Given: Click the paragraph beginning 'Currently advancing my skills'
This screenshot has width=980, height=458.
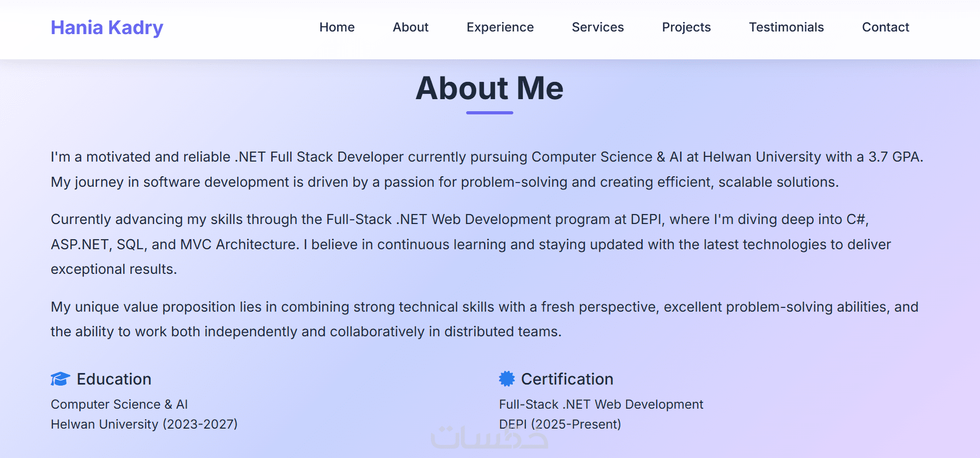Looking at the screenshot, I should coord(470,244).
